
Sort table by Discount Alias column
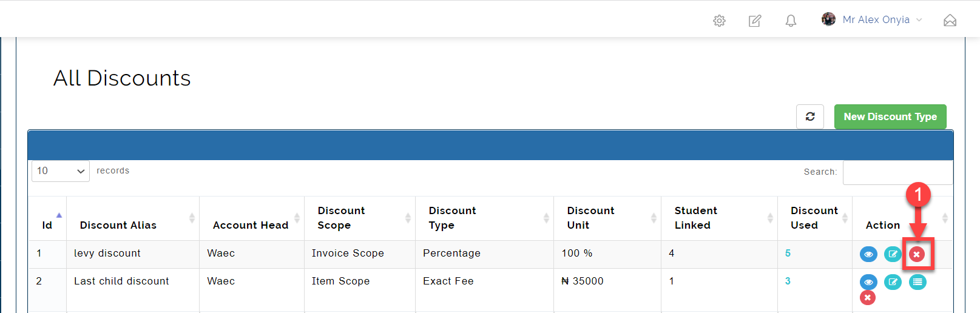(133, 218)
